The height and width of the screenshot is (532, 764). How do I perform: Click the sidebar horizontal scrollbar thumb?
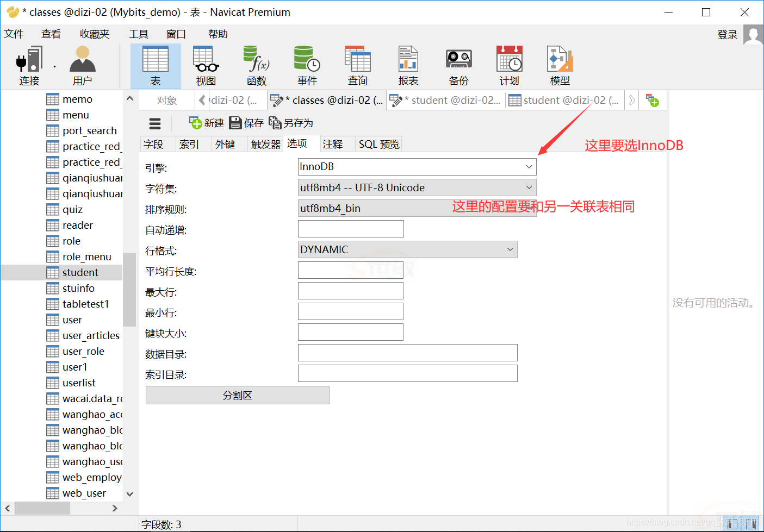(42, 508)
